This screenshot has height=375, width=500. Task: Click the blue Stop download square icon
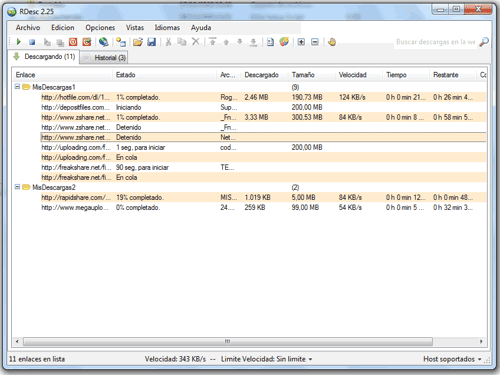click(x=32, y=42)
